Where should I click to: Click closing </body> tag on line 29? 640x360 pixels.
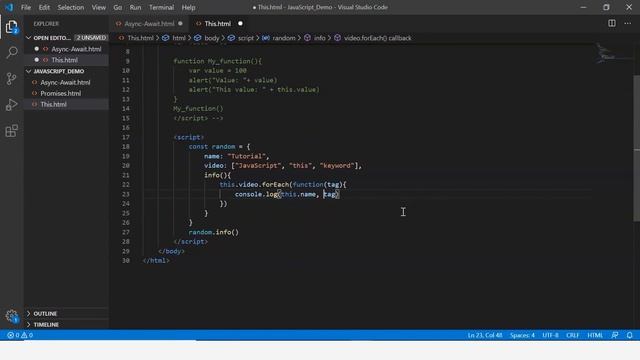(171, 251)
